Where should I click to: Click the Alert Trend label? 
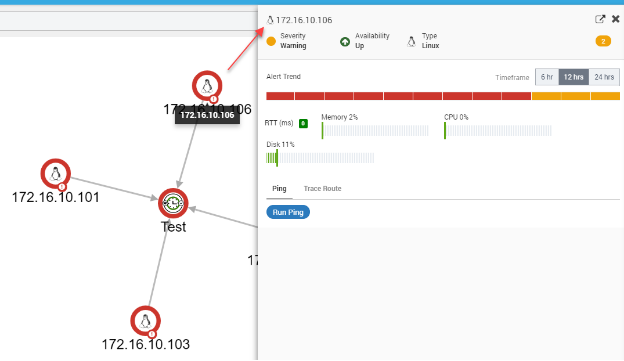[283, 76]
